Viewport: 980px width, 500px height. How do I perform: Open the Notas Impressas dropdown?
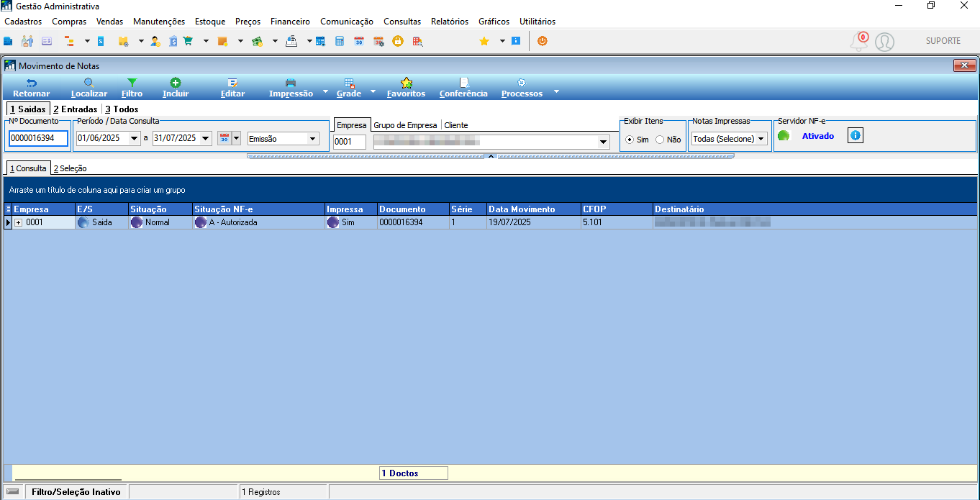click(x=729, y=139)
